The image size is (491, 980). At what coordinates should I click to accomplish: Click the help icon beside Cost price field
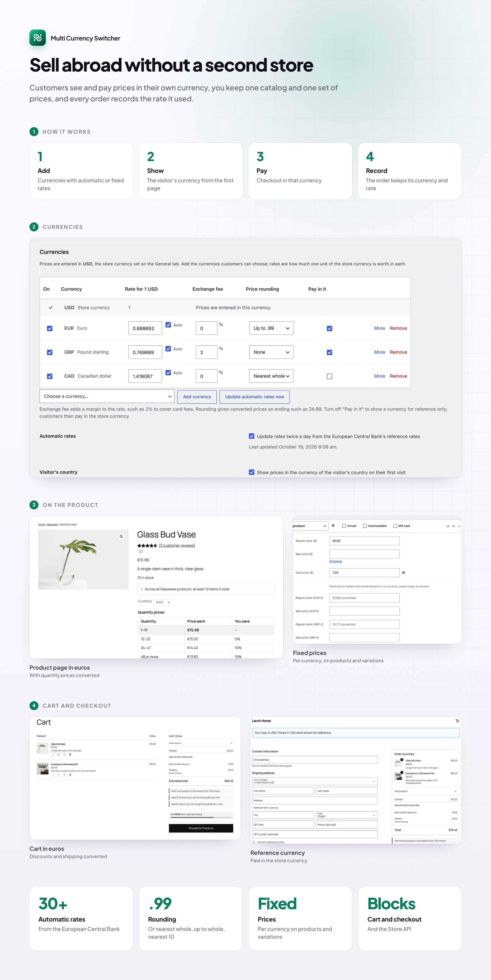(x=403, y=573)
